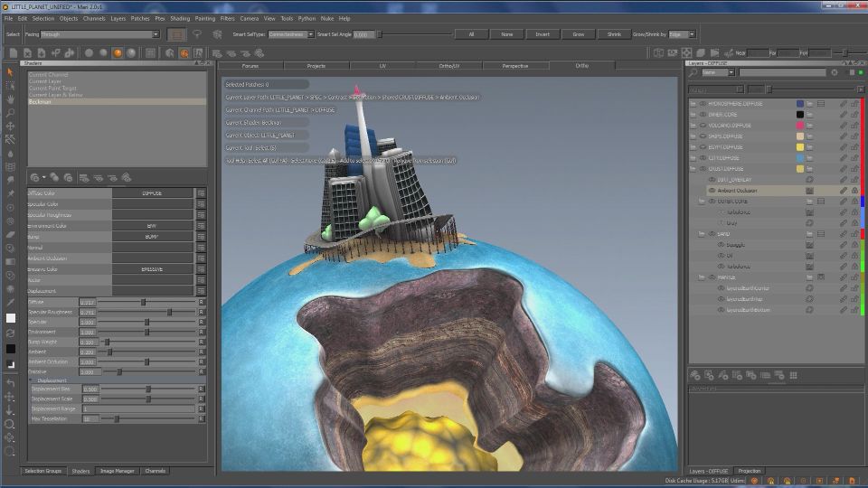Click channel picker icon beside Bump row
This screenshot has width=868, height=488.
pyautogui.click(x=201, y=236)
